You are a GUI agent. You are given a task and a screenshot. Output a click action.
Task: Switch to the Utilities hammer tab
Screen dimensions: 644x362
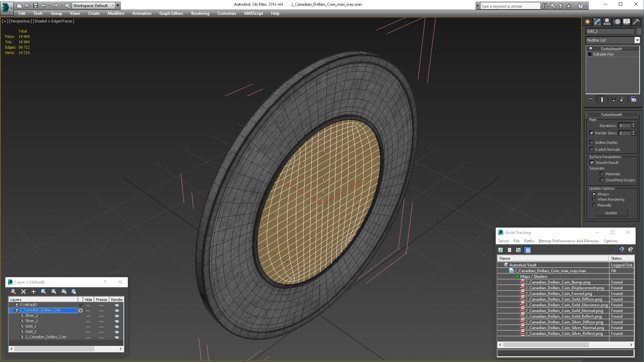636,22
